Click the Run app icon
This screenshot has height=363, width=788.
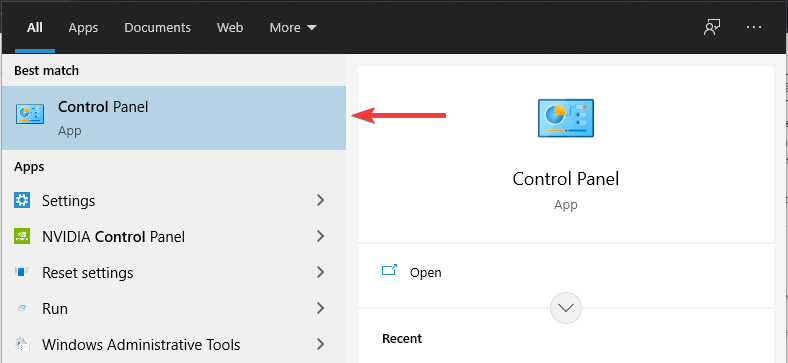pos(22,308)
